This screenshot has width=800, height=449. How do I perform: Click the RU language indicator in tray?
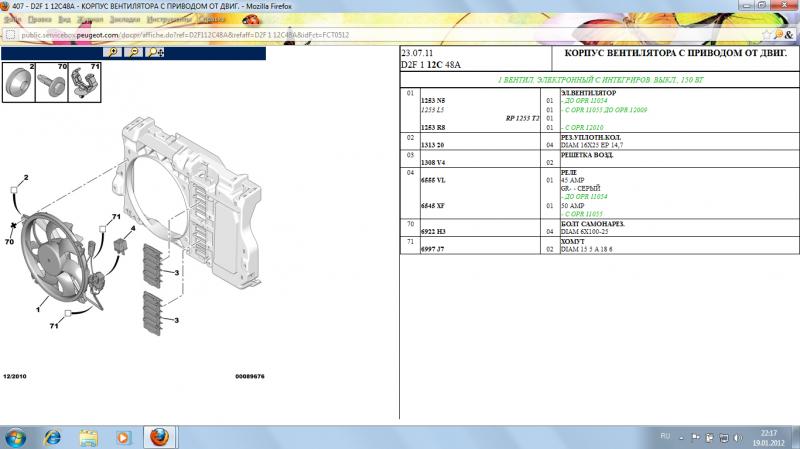click(665, 437)
